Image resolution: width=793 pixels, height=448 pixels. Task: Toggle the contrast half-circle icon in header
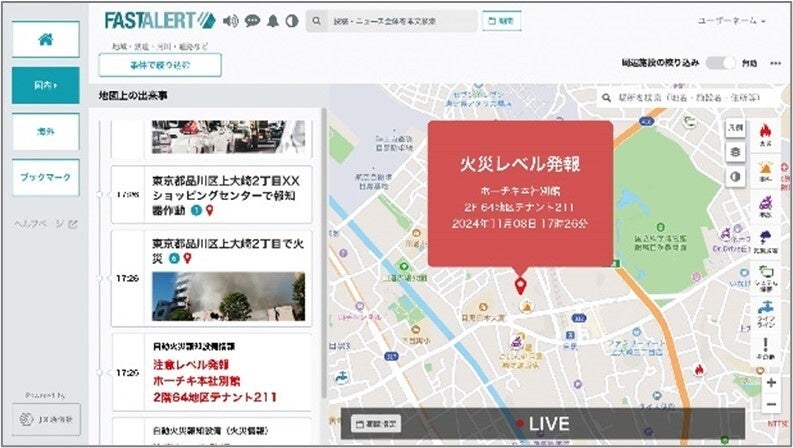(292, 21)
